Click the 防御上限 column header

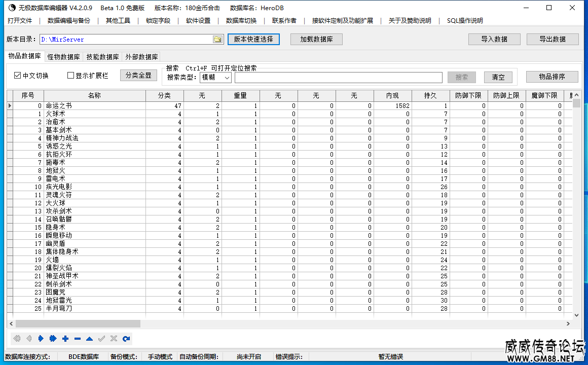pos(506,96)
